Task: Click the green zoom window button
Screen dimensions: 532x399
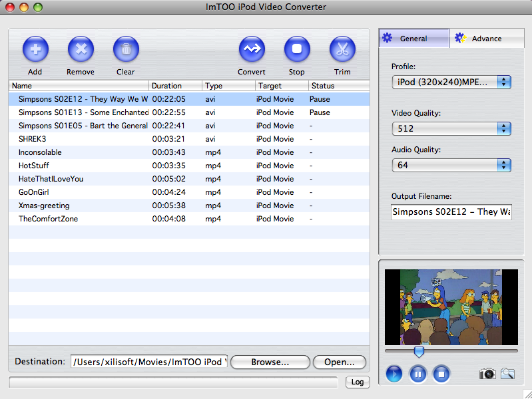Action: [38, 7]
